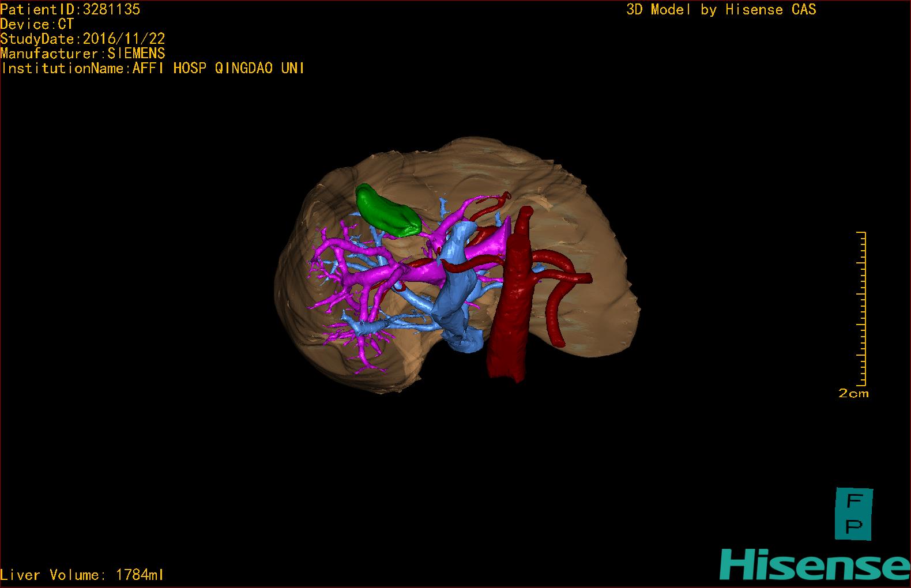
Task: Click the InstitutionName:AFFI HOSP QINGDAO UNI text
Action: (x=153, y=69)
